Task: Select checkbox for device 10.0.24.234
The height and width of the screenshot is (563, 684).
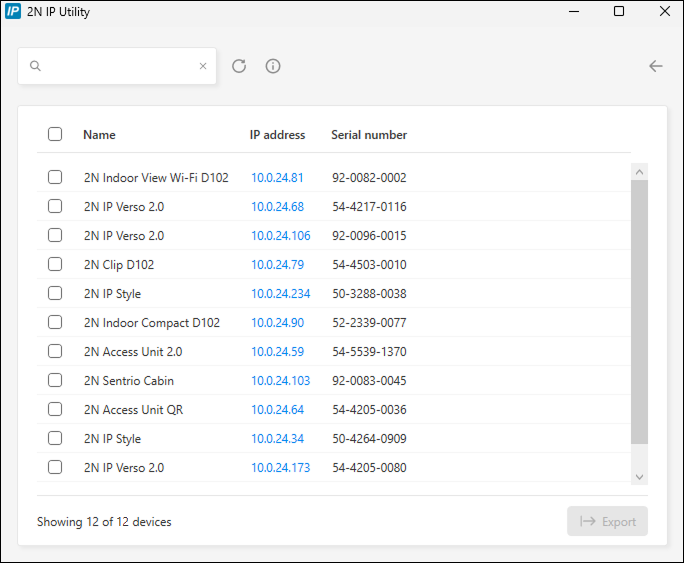Action: click(55, 293)
